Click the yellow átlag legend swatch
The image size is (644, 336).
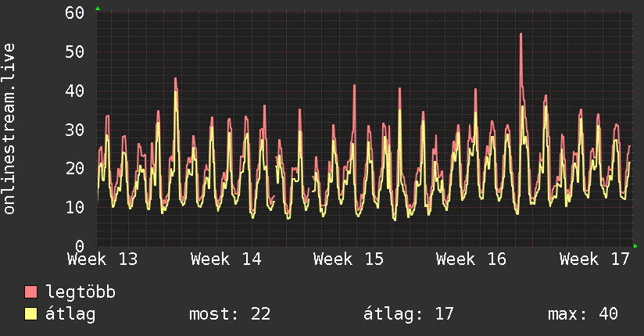click(x=30, y=313)
